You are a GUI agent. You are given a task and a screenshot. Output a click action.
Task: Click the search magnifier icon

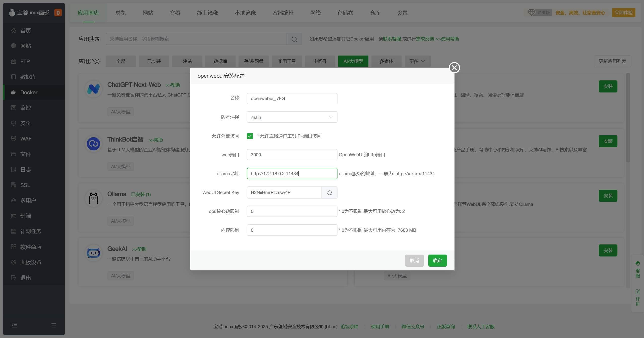[x=294, y=39]
